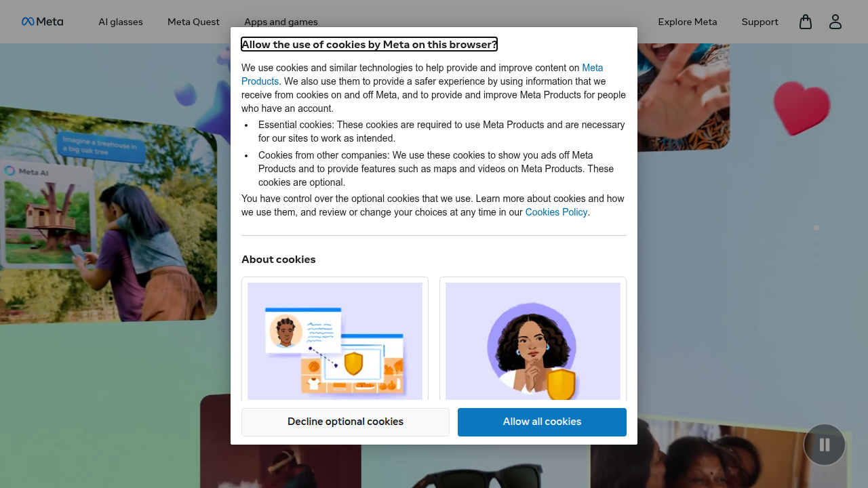The width and height of the screenshot is (868, 488).
Task: Select the second carousel indicator dot
Action: tap(816, 239)
